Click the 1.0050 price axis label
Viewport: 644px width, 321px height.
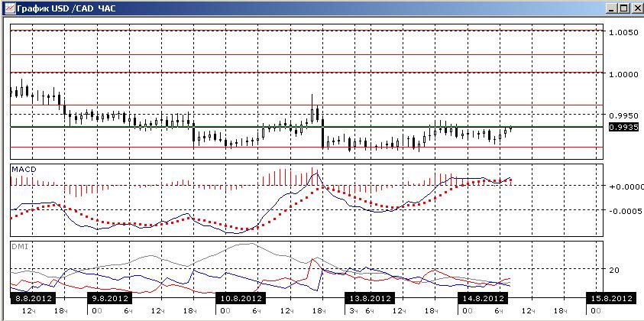click(624, 32)
